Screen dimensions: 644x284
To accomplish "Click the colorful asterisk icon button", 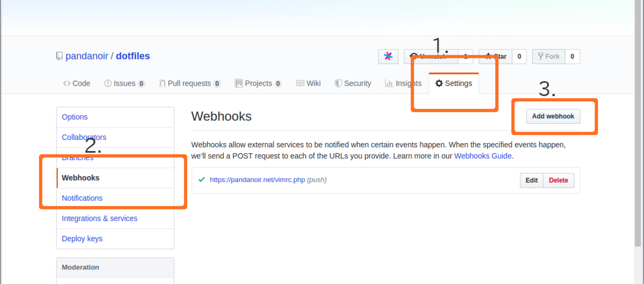I will (x=388, y=56).
